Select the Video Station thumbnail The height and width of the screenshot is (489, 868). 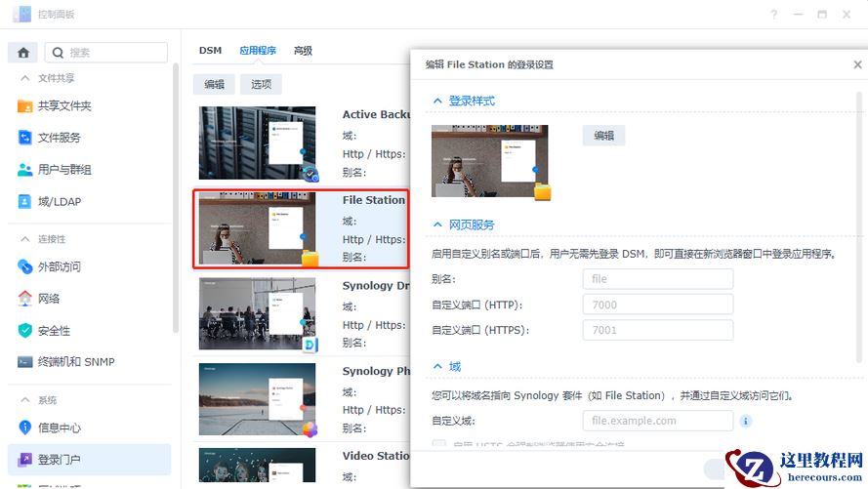pos(258,466)
